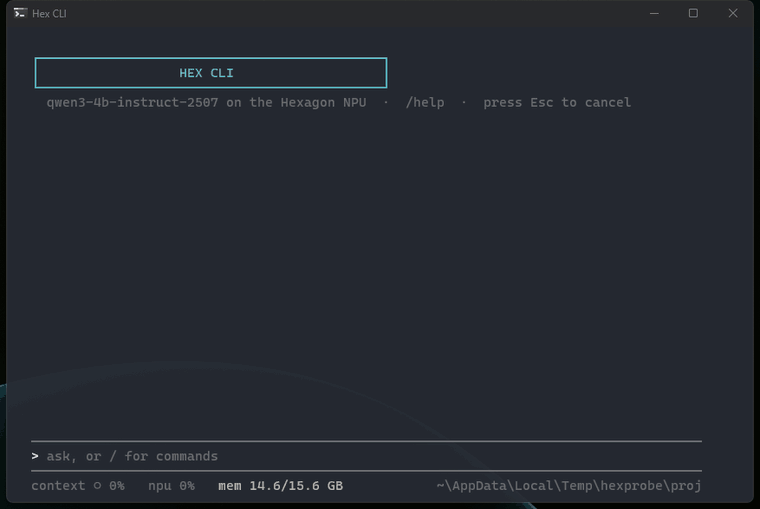760x509 pixels.
Task: Click 'qwen3-4b-instruct-2507 on the Hexagon NPU' text
Action: (x=206, y=103)
